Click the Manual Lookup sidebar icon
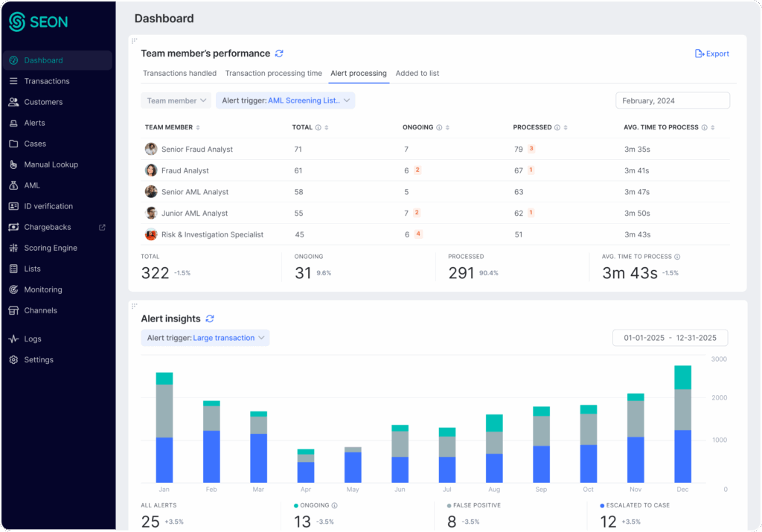 pyautogui.click(x=13, y=164)
